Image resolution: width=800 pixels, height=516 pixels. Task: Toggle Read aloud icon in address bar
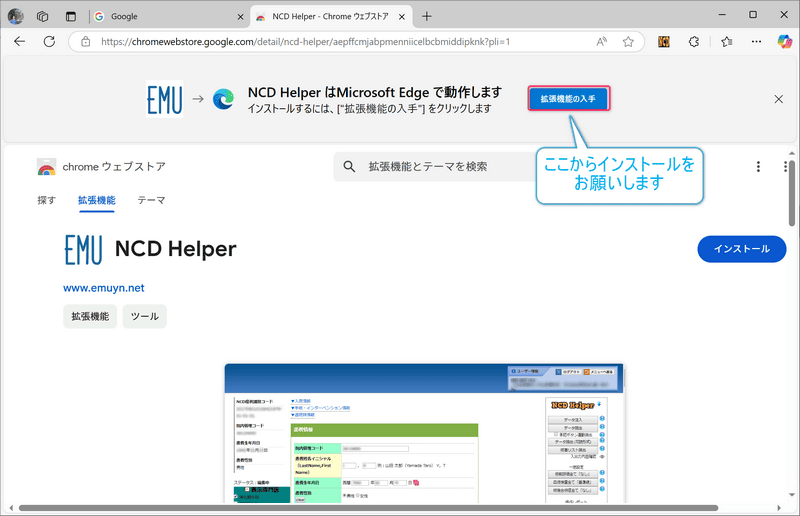click(602, 42)
